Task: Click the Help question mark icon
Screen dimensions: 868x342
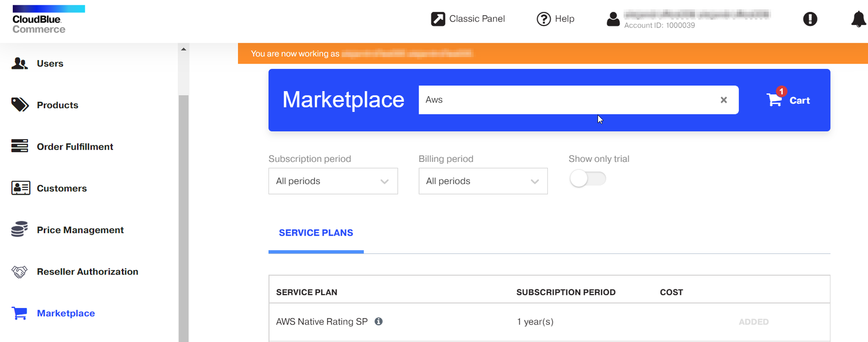Action: (x=543, y=19)
